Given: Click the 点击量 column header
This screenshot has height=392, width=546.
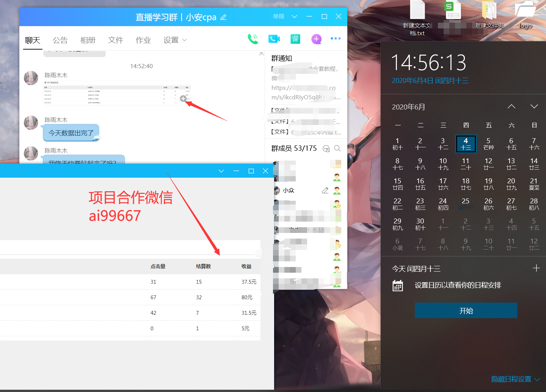Looking at the screenshot, I should point(158,266).
